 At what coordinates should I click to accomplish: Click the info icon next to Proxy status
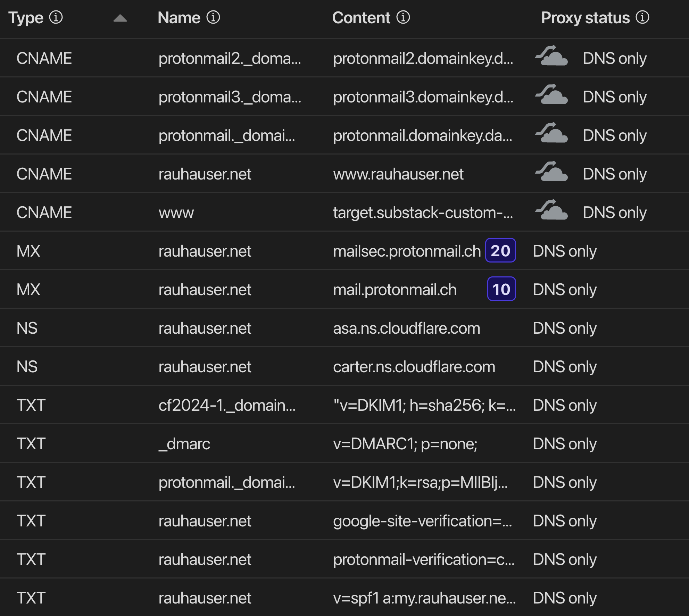(642, 17)
